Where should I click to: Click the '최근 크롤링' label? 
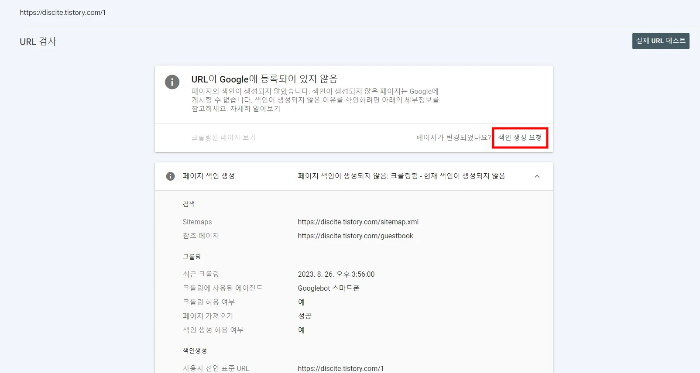tap(200, 274)
